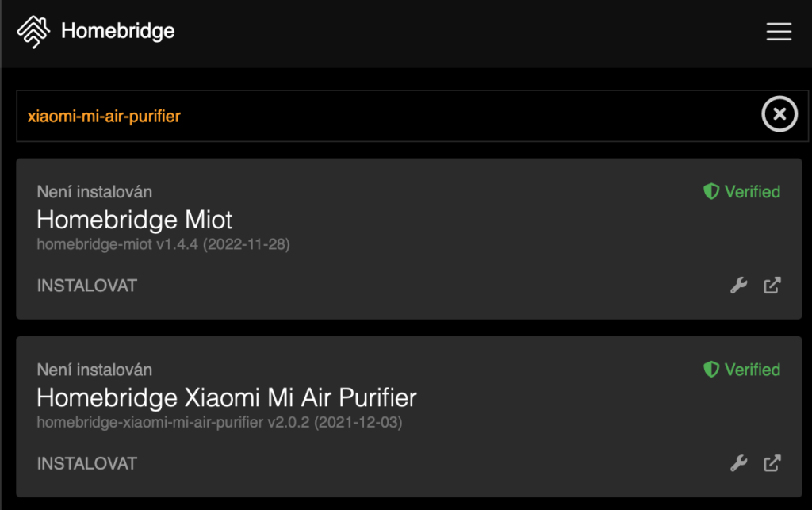Viewport: 812px width, 510px height.
Task: Click the Homebridge logo icon
Action: (x=33, y=32)
